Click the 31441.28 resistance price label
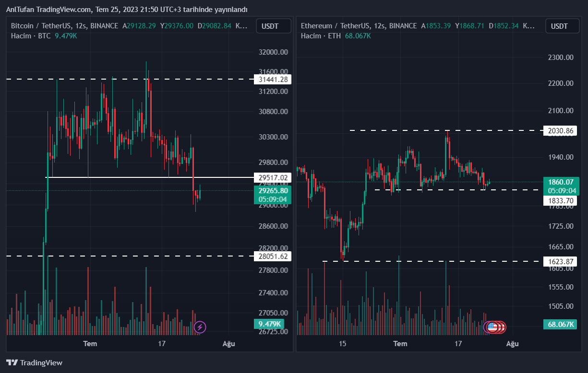Image resolution: width=588 pixels, height=373 pixels. coord(272,80)
